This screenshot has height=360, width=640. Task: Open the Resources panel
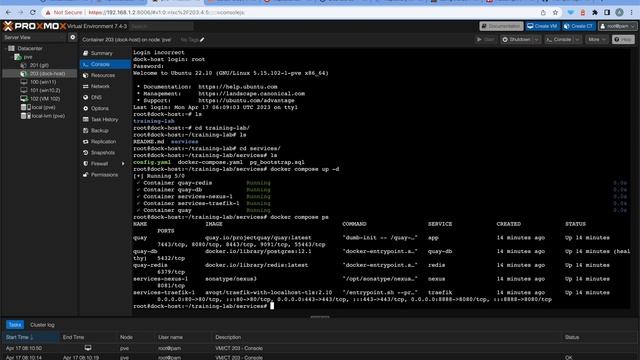(x=105, y=75)
